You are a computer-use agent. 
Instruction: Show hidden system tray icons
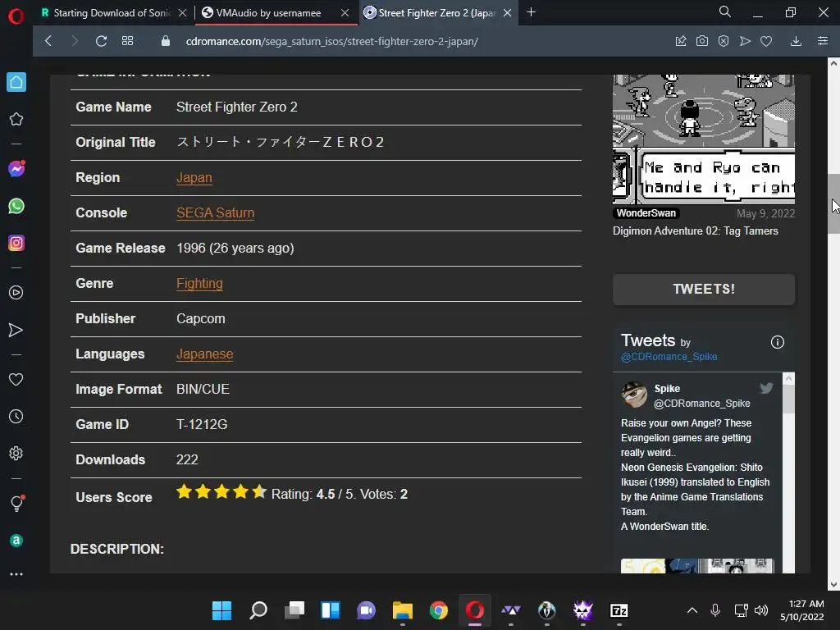click(x=692, y=610)
